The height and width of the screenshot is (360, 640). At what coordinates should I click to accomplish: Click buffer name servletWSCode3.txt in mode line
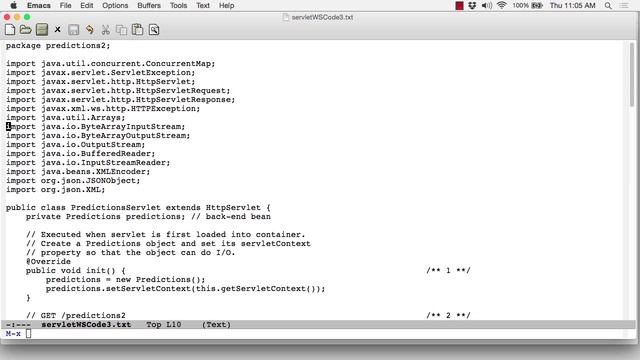(x=86, y=324)
